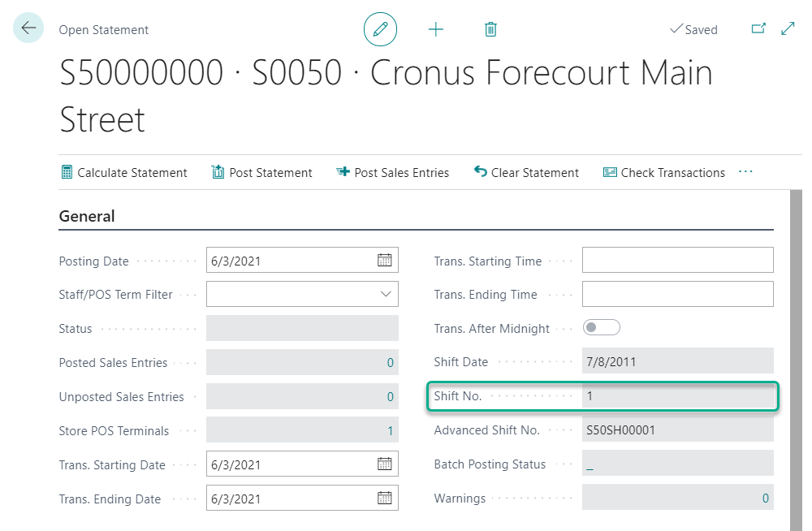Show more actions via ellipsis
Screen dimensions: 812x531
pyautogui.click(x=745, y=172)
